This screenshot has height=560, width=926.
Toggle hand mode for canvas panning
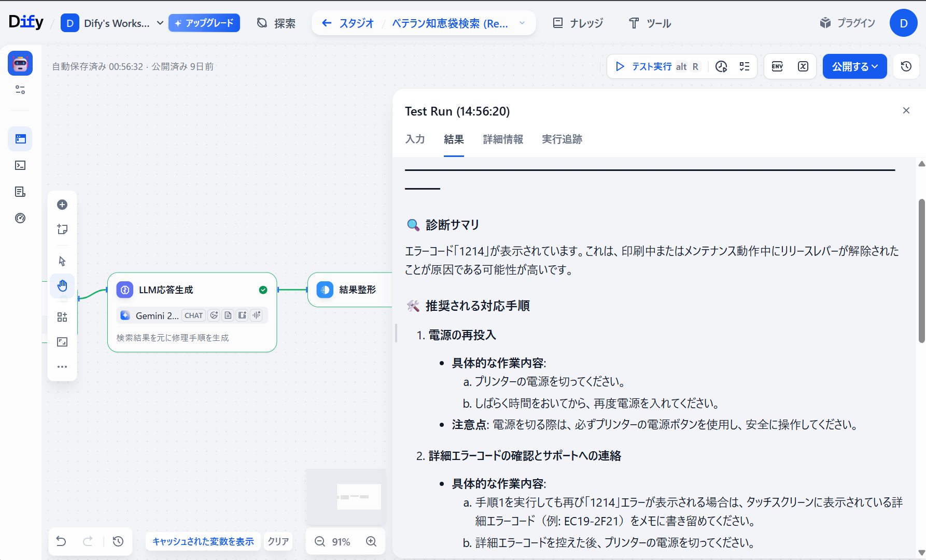pos(62,286)
